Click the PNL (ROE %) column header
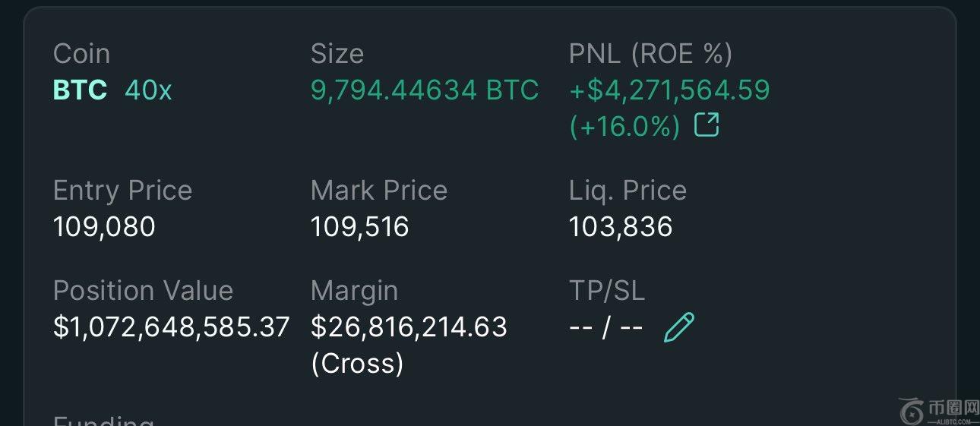Viewport: 980px width, 426px height. point(650,54)
